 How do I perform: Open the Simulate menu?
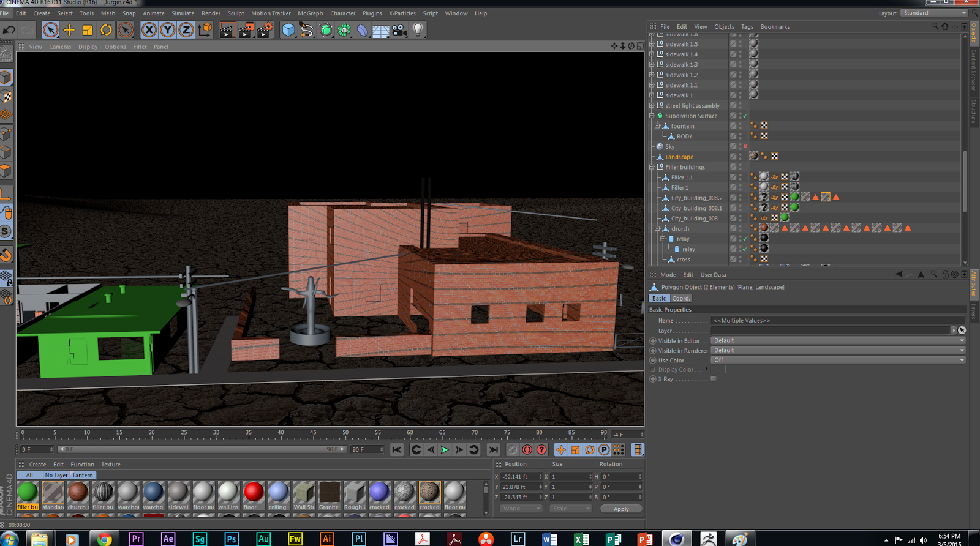point(183,13)
